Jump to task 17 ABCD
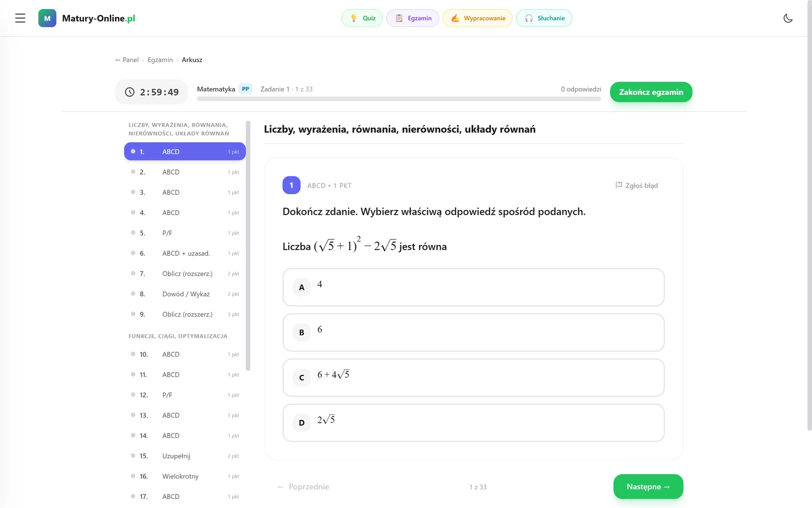Image resolution: width=812 pixels, height=508 pixels. click(185, 497)
